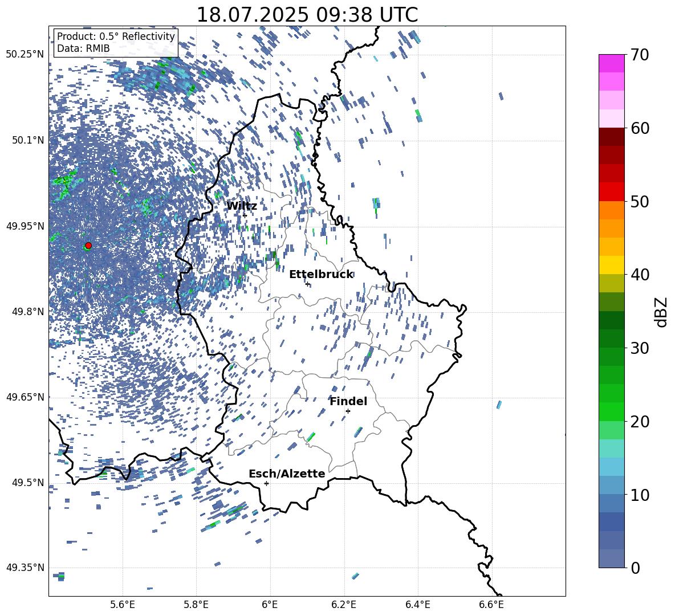Click the colorbar tick label 50
Viewport: 675px width, 616px height.
640,201
